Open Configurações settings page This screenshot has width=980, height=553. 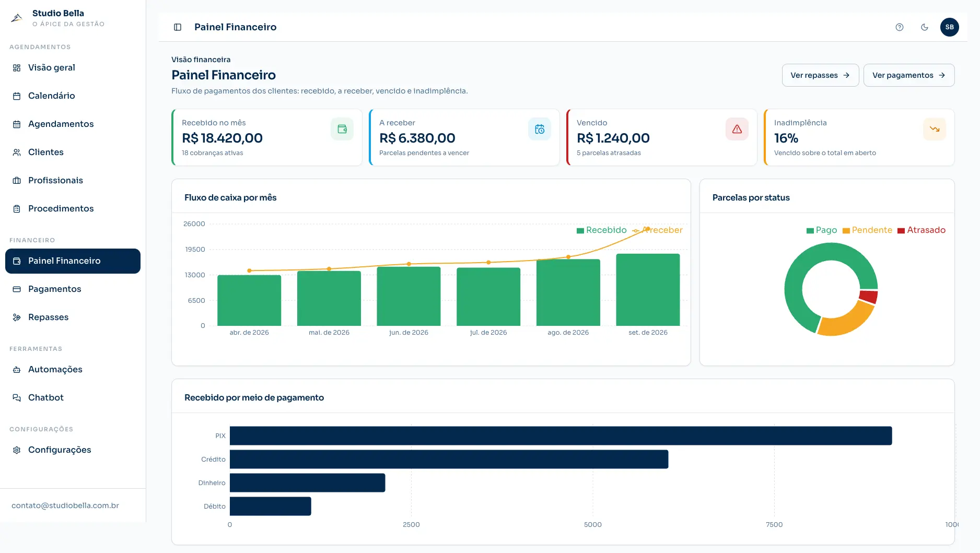[x=73, y=450]
